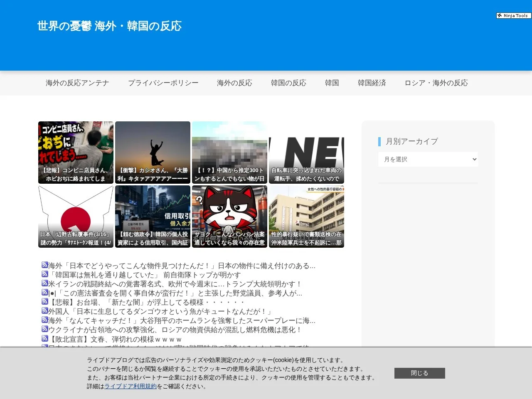Open thumbnail 日本「辺野古転覆事件(3/16」

[x=76, y=217]
